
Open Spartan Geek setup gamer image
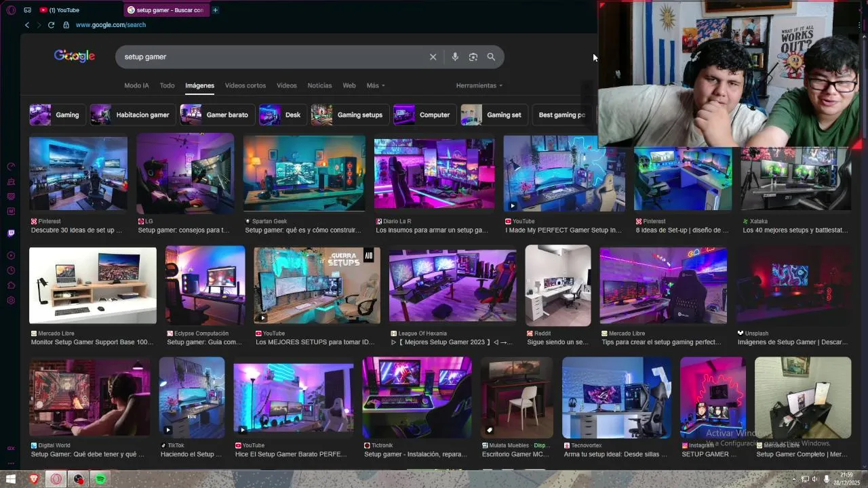[x=304, y=174]
